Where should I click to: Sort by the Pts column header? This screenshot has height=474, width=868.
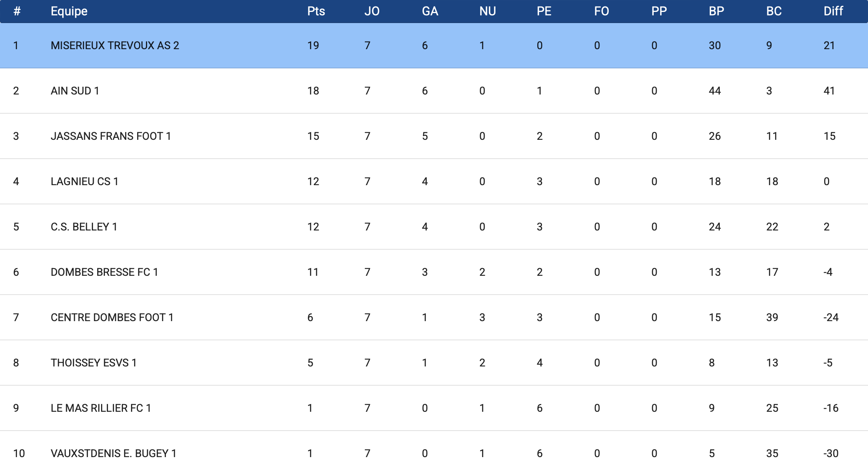click(316, 11)
